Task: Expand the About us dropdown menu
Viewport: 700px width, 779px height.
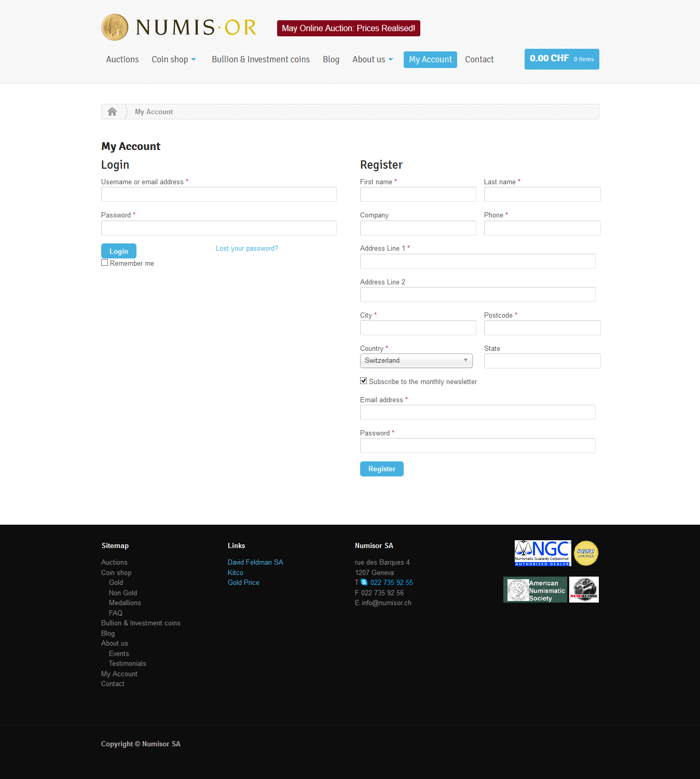Action: pyautogui.click(x=373, y=60)
